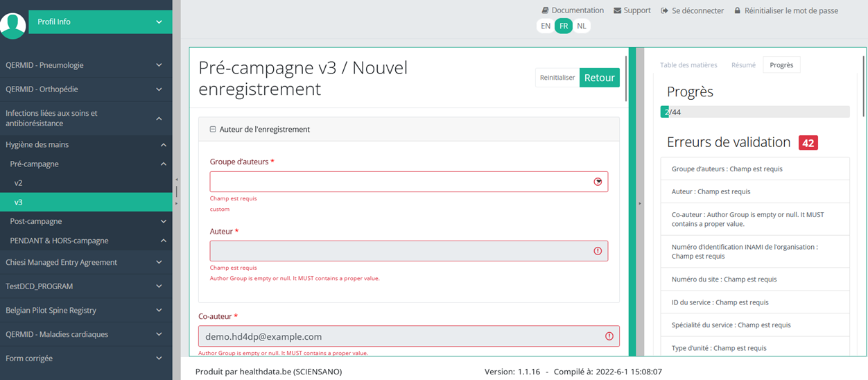Click the Support envelope icon
Viewport: 868px width, 380px height.
pyautogui.click(x=598, y=10)
